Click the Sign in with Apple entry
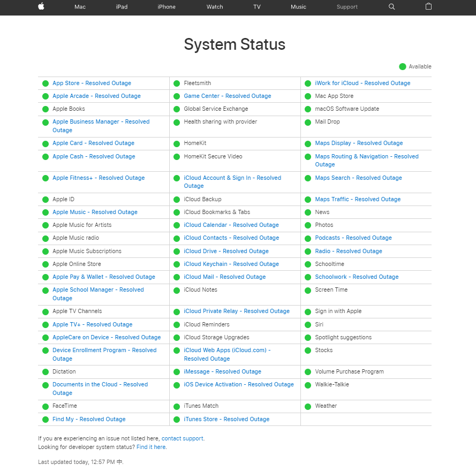This screenshot has width=476, height=472. tap(338, 311)
